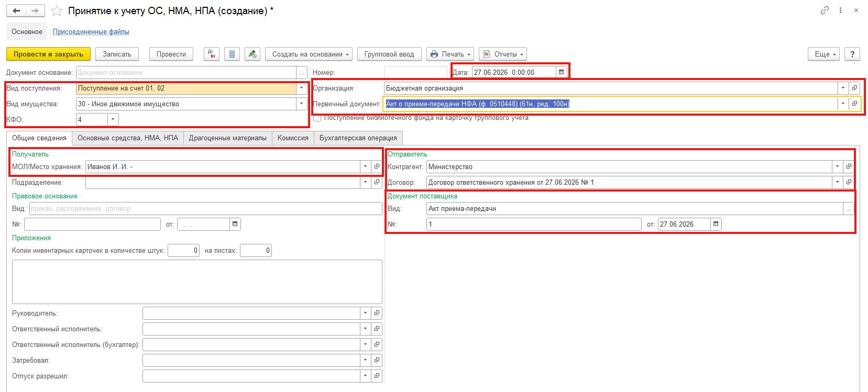Open calendar for Правовое основание date
This screenshot has width=868, height=392.
(x=235, y=224)
